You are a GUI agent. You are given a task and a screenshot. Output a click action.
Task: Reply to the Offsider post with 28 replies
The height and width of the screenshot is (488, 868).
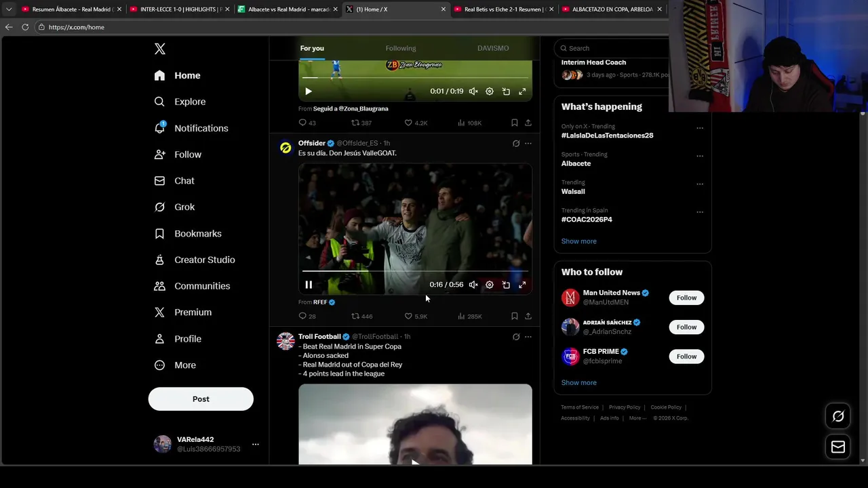(x=307, y=317)
